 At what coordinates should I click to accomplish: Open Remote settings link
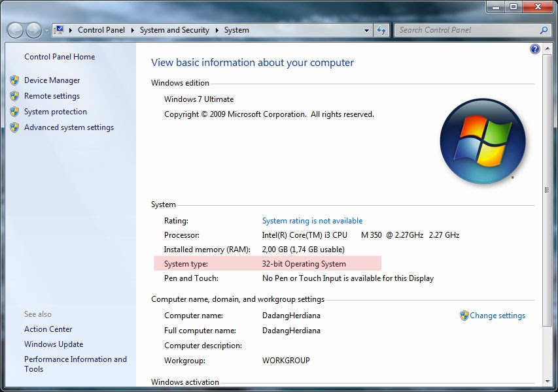pyautogui.click(x=52, y=96)
